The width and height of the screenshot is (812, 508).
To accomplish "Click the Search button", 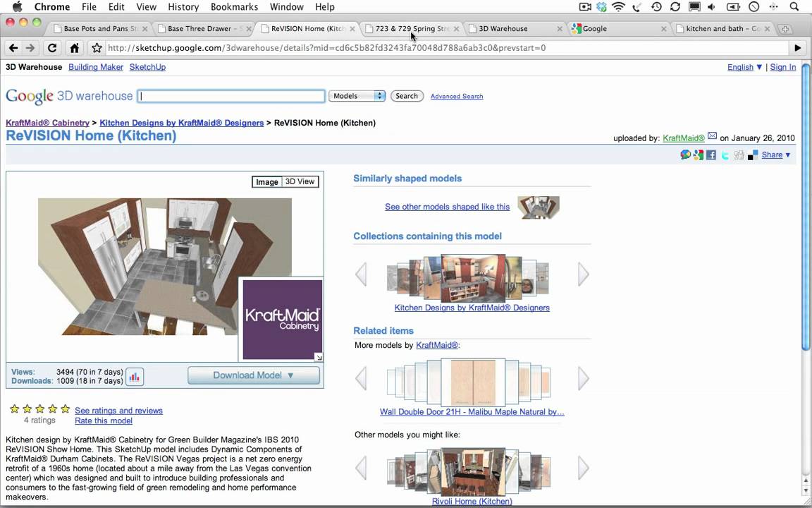I will [x=407, y=96].
